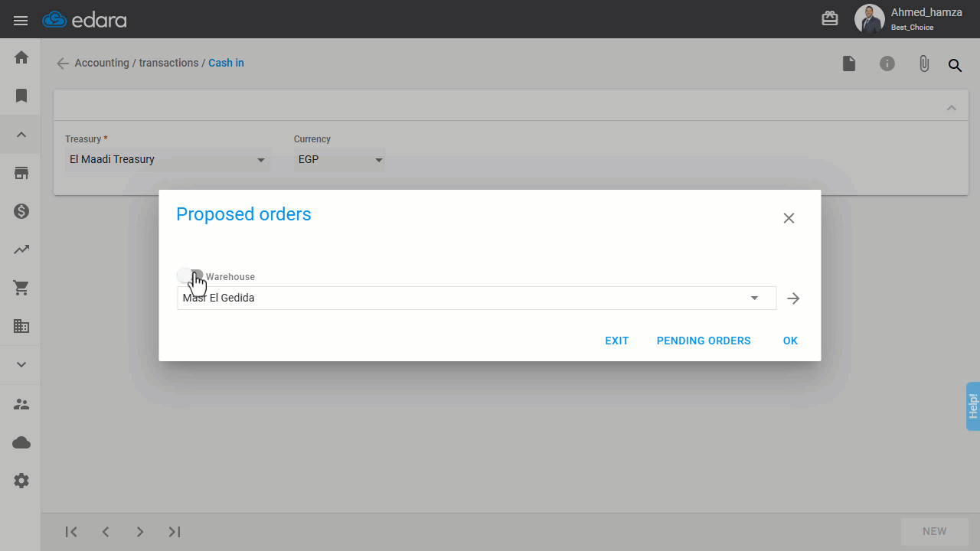Viewport: 980px width, 551px height.
Task: Go back using breadcrumb arrow
Action: coord(63,64)
